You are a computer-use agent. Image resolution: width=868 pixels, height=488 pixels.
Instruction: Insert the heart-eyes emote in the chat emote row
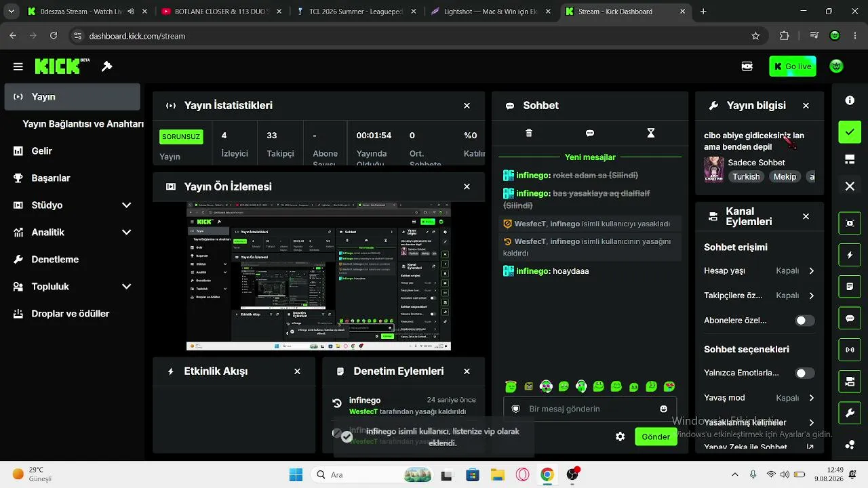tap(669, 386)
